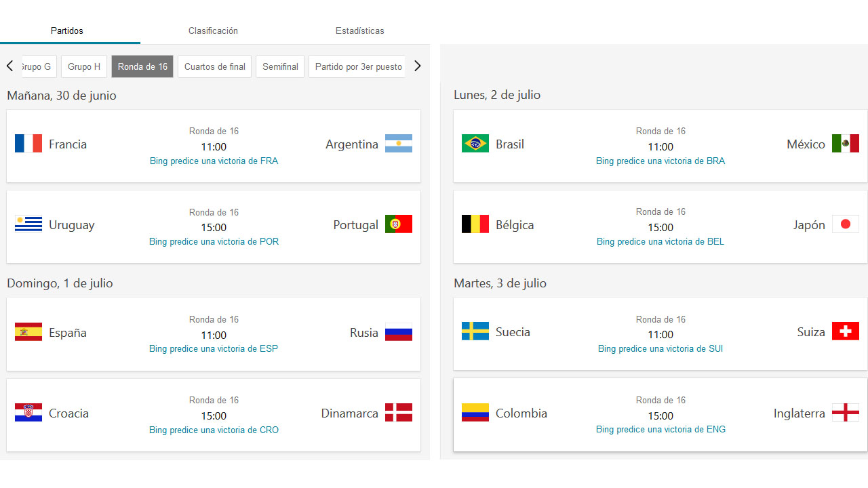
Task: Select the Cuartos de final filter
Action: click(x=215, y=66)
